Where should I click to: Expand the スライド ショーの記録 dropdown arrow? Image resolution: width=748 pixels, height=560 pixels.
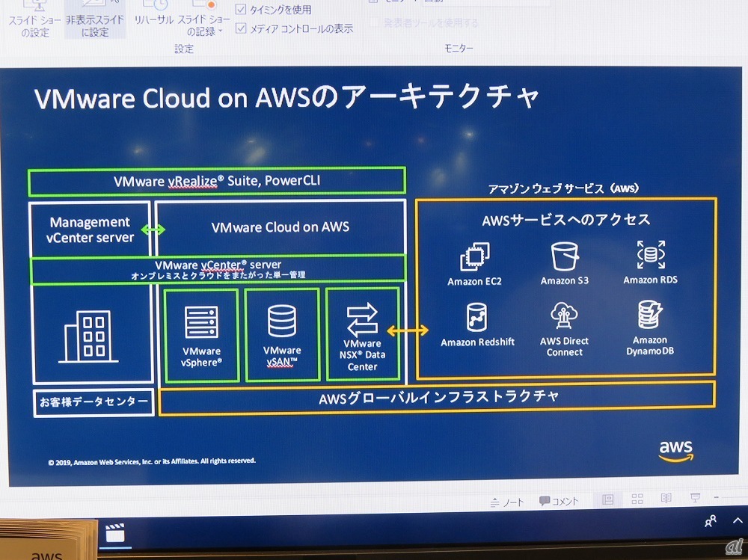220,32
